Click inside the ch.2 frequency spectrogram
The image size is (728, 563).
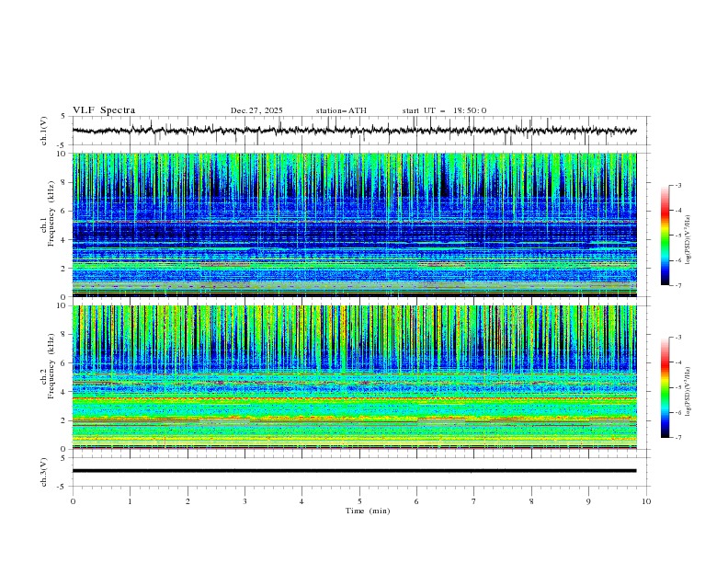point(358,377)
